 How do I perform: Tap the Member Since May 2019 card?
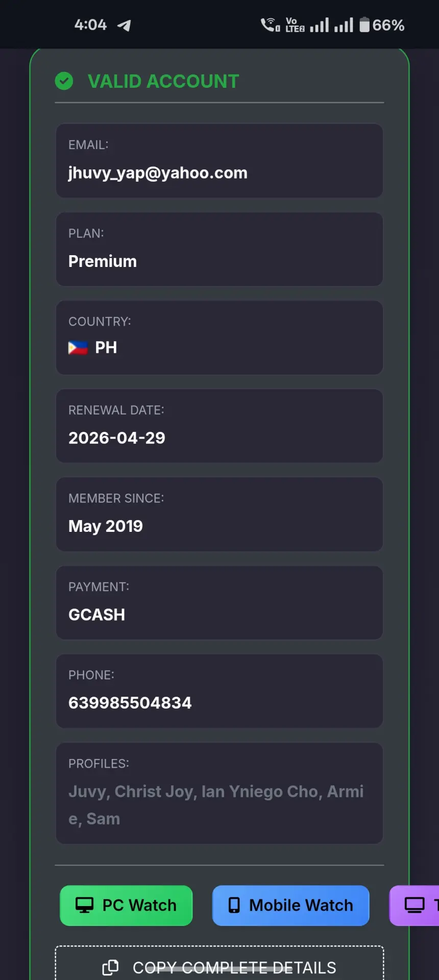click(219, 514)
